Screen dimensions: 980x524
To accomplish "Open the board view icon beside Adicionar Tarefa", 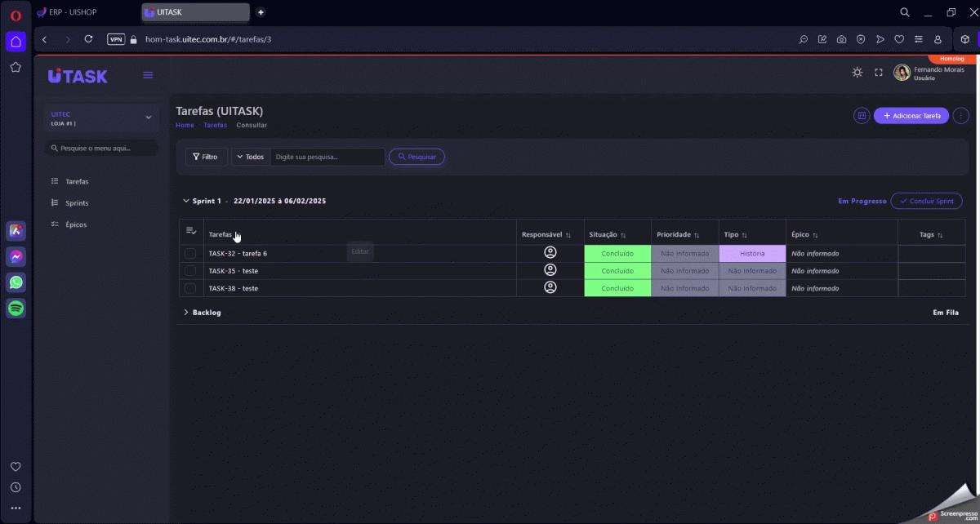I will pos(861,116).
